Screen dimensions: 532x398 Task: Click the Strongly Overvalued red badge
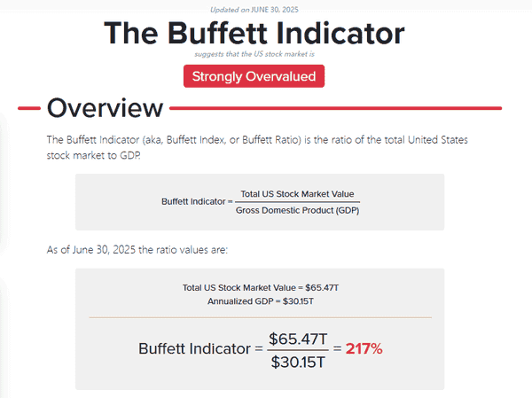(x=254, y=76)
